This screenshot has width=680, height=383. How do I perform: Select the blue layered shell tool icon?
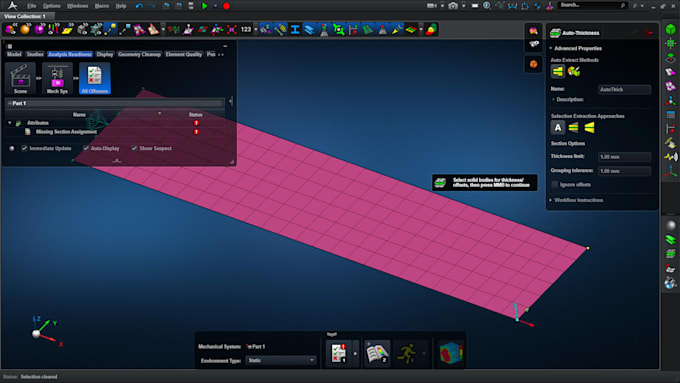point(309,29)
